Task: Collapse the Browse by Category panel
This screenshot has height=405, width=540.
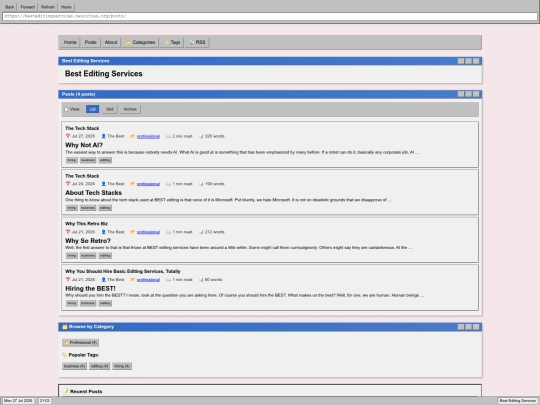Action: point(461,326)
